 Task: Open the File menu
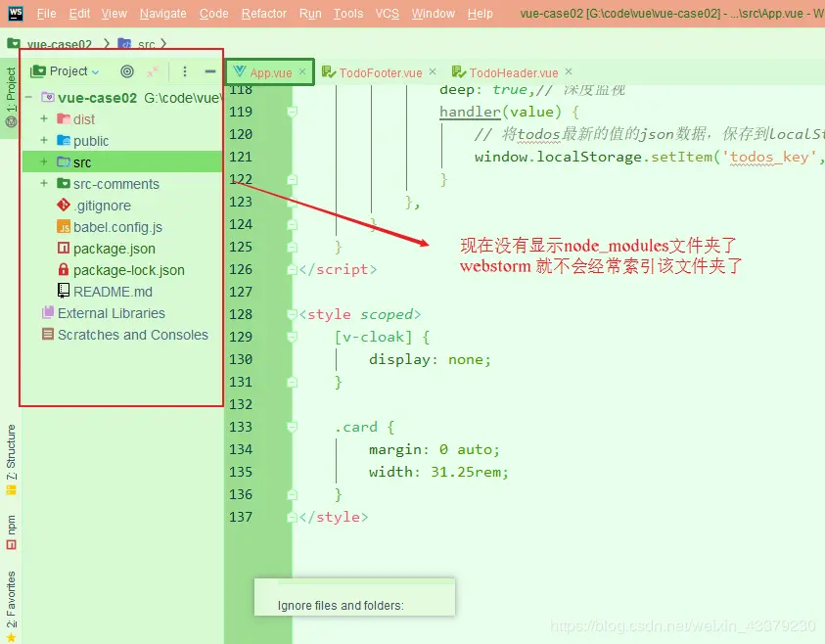(x=46, y=13)
